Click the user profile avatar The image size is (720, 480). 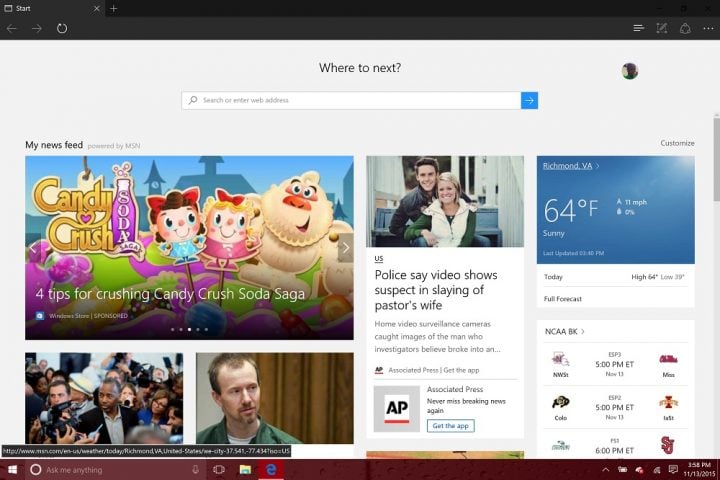629,71
